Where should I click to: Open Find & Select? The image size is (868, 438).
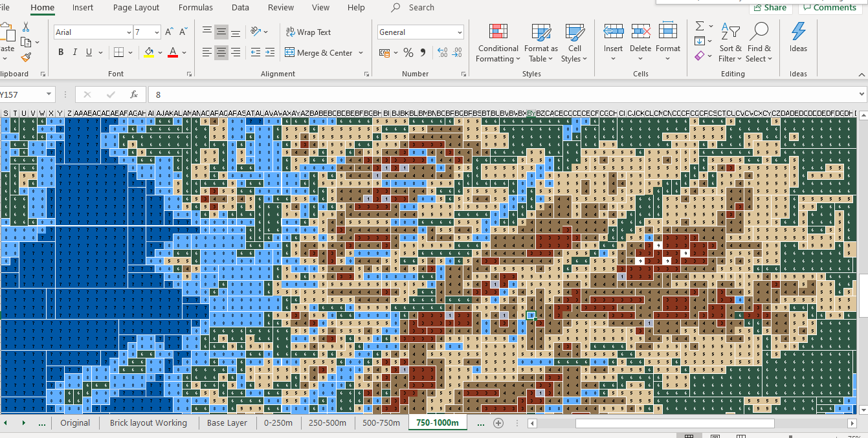(759, 43)
